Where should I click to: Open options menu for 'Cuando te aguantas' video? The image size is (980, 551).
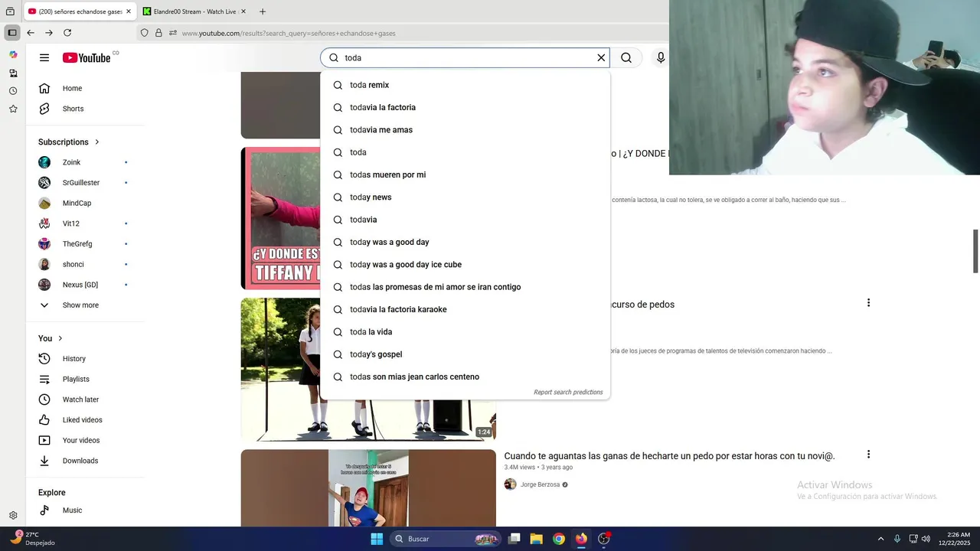click(868, 455)
